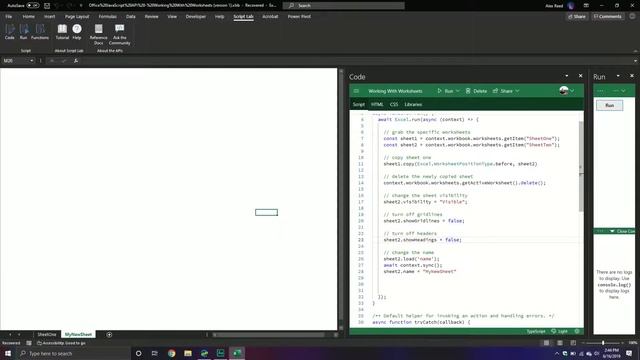Image resolution: width=640 pixels, height=360 pixels.
Task: Expand the chevron in the Run pane header
Action: tap(623, 91)
